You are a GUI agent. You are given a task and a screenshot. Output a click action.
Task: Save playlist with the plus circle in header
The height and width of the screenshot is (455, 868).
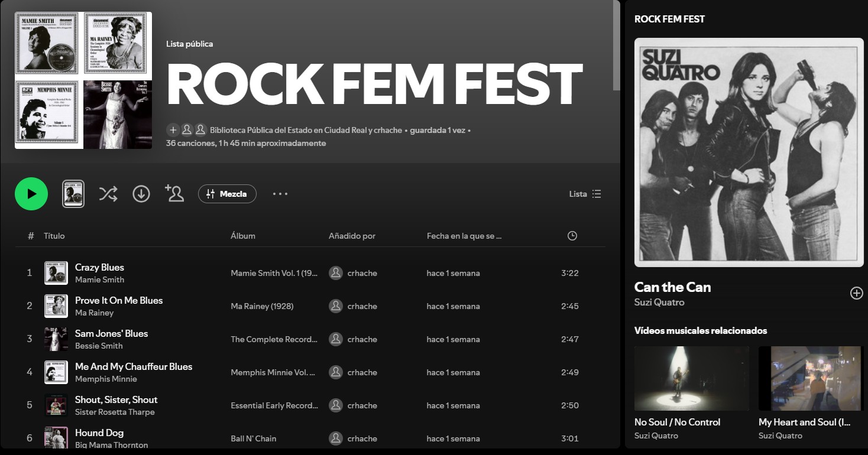pos(173,130)
